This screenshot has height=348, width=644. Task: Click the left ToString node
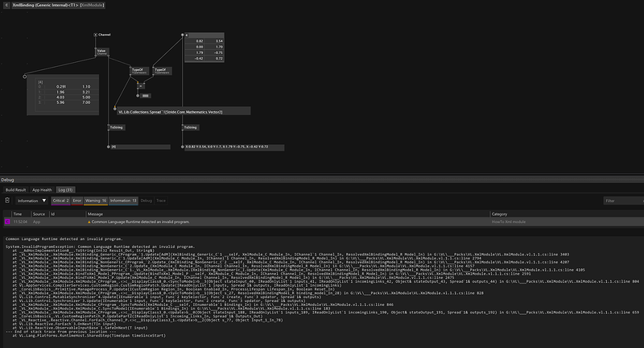click(117, 127)
